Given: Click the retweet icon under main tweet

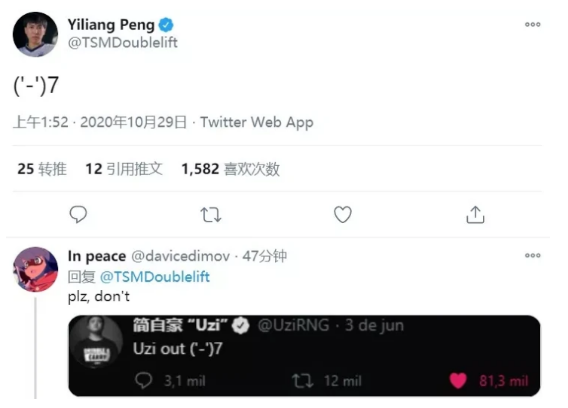Looking at the screenshot, I should [x=211, y=215].
